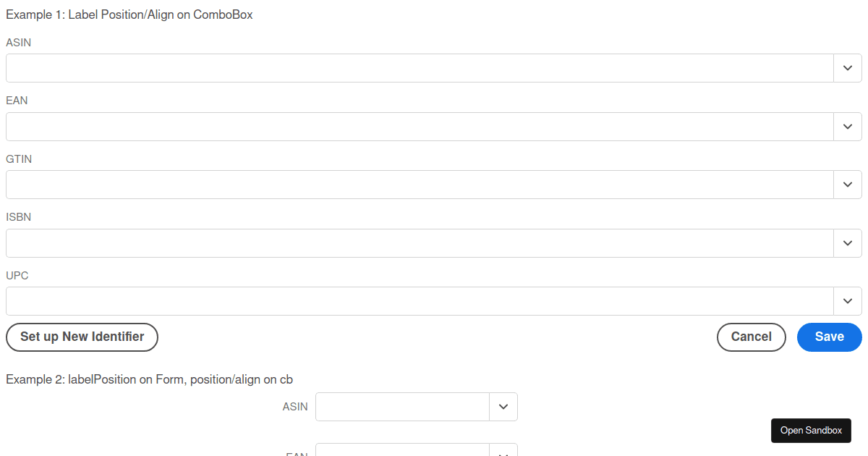The width and height of the screenshot is (868, 456).
Task: Open the EAN dropdown chevron in Example 1
Action: (848, 127)
